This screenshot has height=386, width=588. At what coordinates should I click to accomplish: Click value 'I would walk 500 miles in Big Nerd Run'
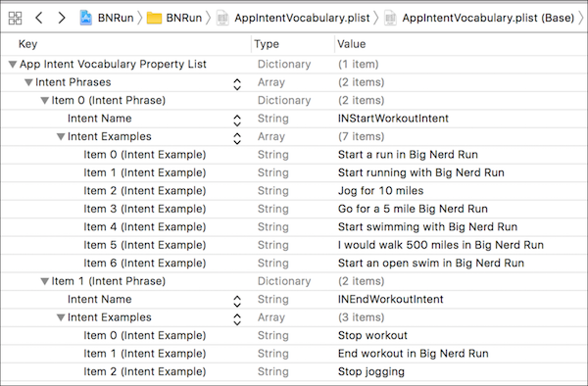[441, 245]
